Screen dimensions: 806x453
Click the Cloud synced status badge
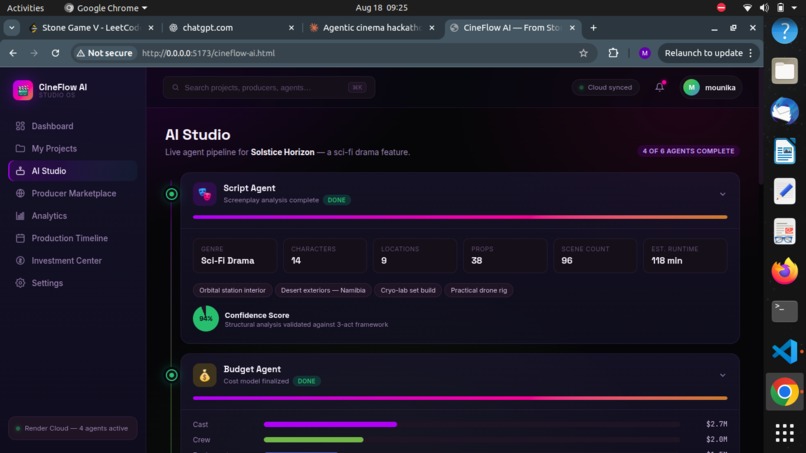605,87
